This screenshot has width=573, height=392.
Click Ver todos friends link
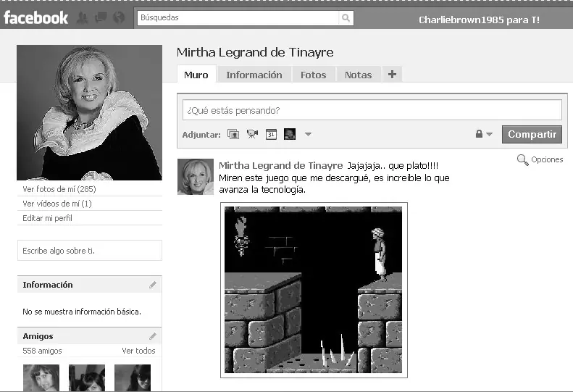pos(138,351)
